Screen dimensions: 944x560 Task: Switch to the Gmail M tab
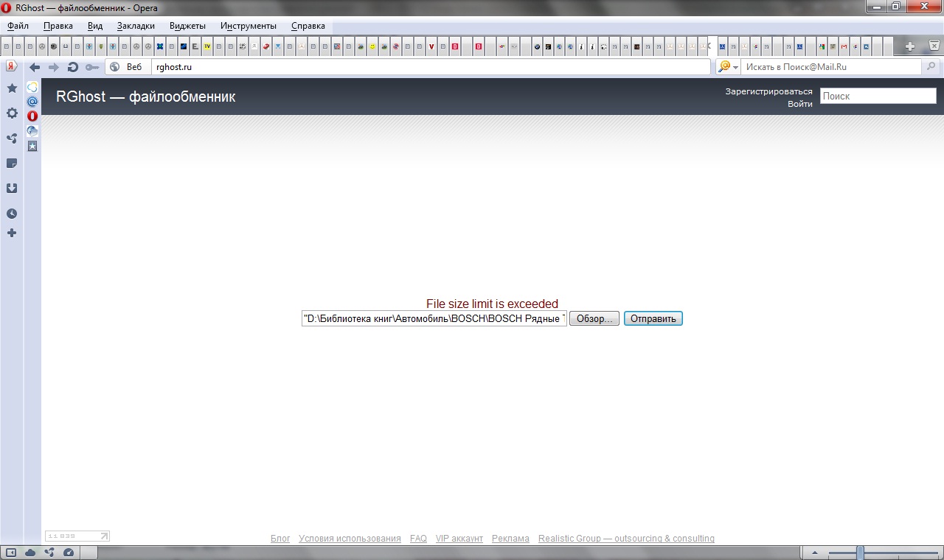[844, 46]
